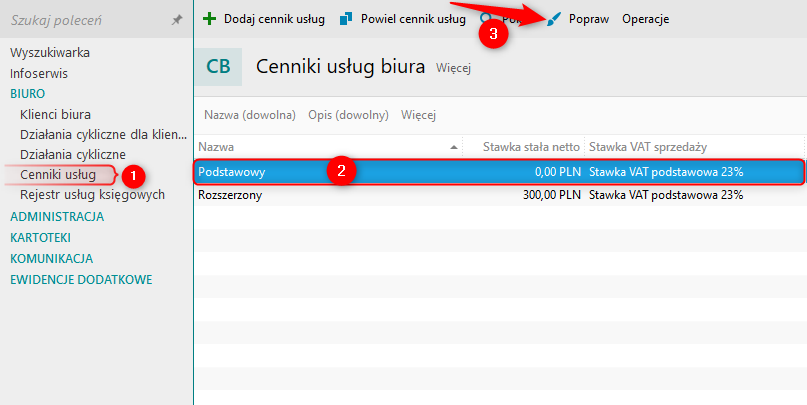Image resolution: width=807 pixels, height=405 pixels.
Task: Click the Nazwa (dowolna) filter
Action: (250, 115)
